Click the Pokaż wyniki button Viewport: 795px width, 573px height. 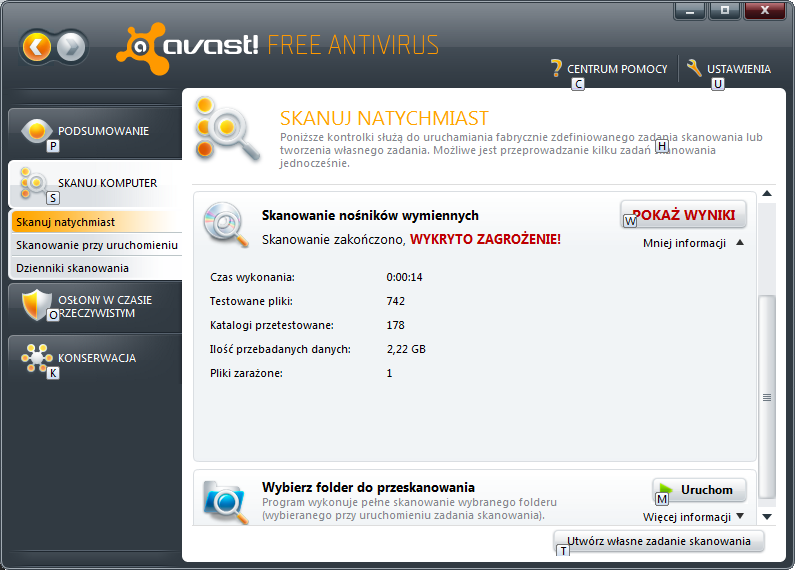point(683,214)
